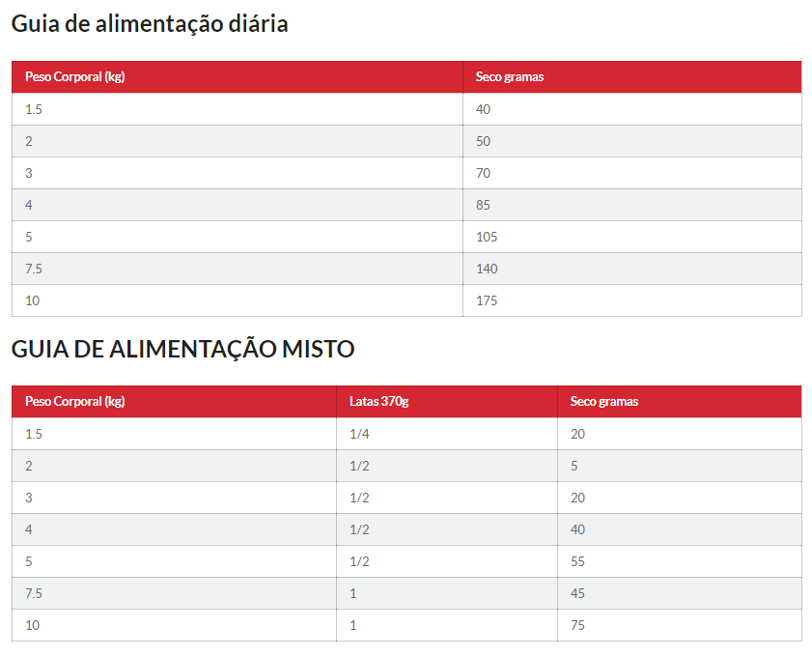The image size is (812, 656).
Task: Select the 85 grams cell
Action: (x=483, y=205)
